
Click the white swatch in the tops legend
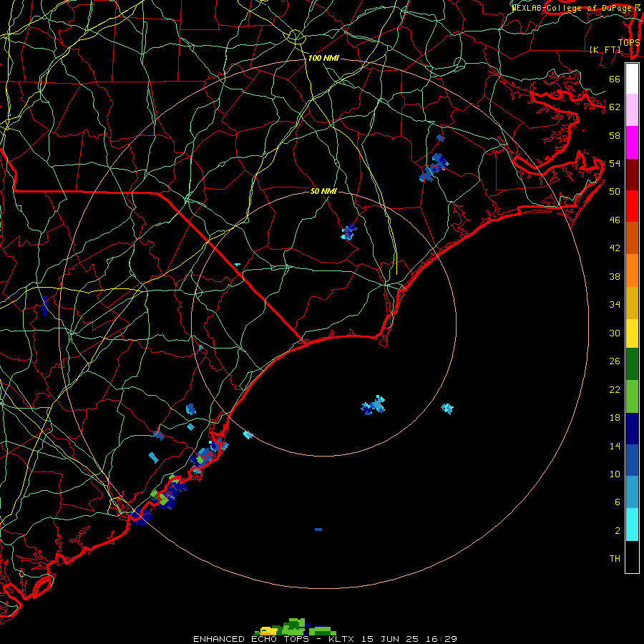pos(632,79)
